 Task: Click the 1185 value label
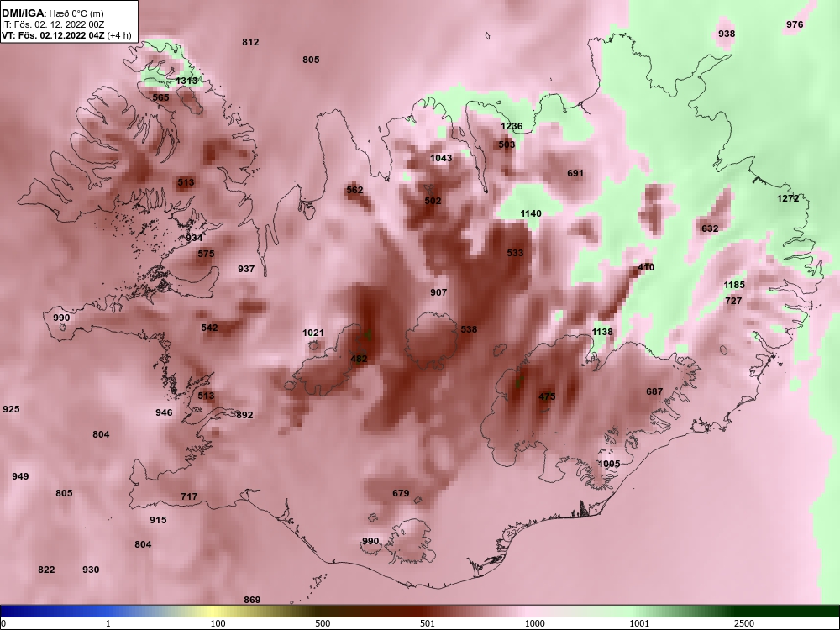pos(734,285)
